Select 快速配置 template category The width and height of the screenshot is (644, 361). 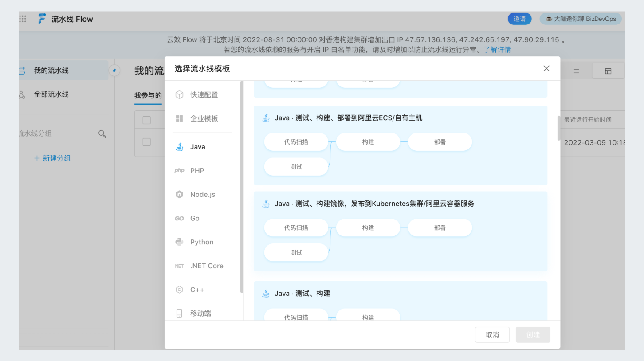click(204, 95)
